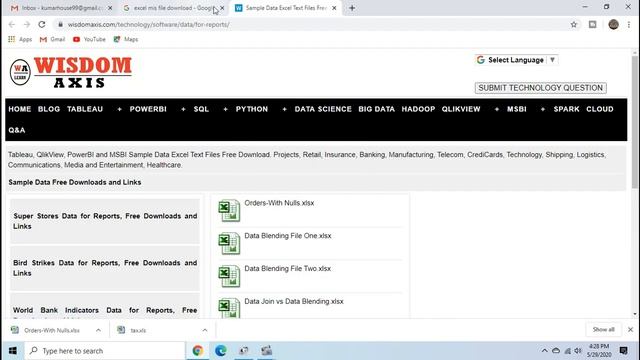Image resolution: width=640 pixels, height=360 pixels.
Task: Open the BIG DATA menu item
Action: 377,109
